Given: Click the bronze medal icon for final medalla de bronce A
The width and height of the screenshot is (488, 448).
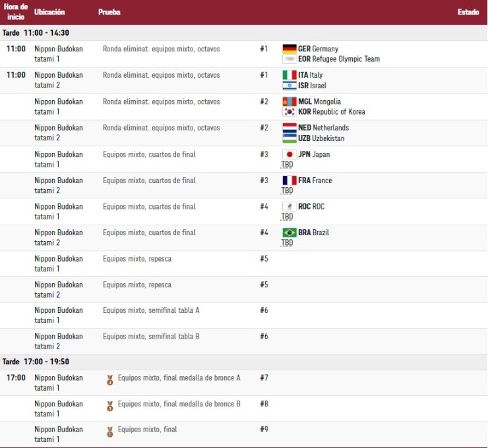Looking at the screenshot, I should tap(110, 379).
